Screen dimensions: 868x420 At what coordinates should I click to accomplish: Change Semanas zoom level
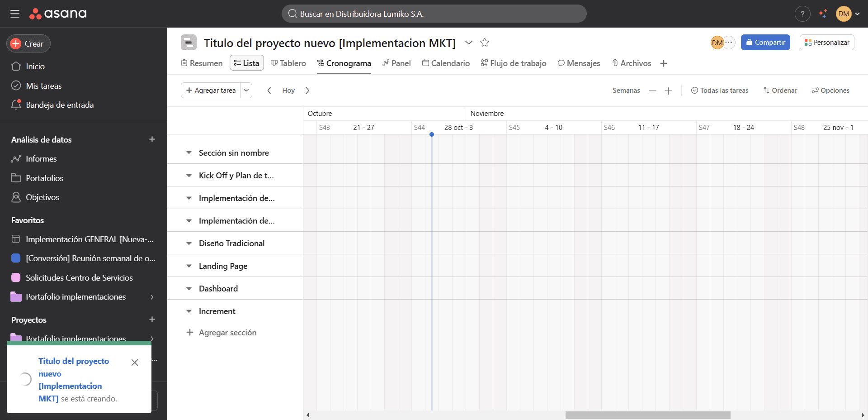tap(626, 91)
